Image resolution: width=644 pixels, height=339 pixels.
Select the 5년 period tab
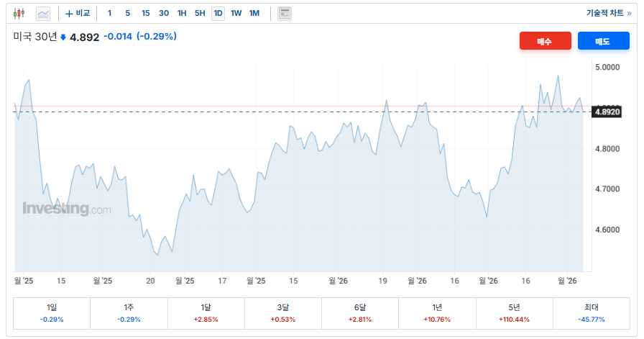click(x=515, y=312)
